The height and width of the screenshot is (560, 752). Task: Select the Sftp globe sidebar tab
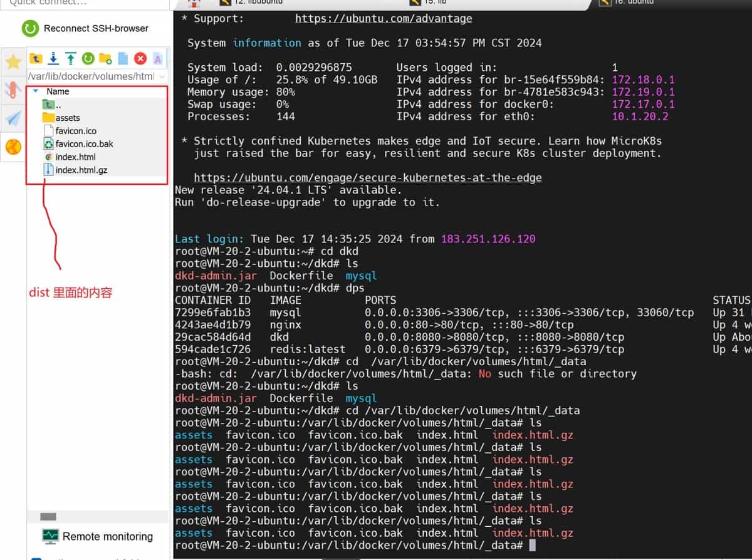coord(13,147)
